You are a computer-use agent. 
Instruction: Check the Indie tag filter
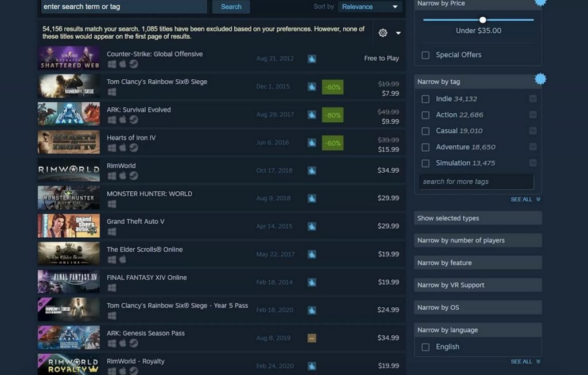pyautogui.click(x=425, y=99)
